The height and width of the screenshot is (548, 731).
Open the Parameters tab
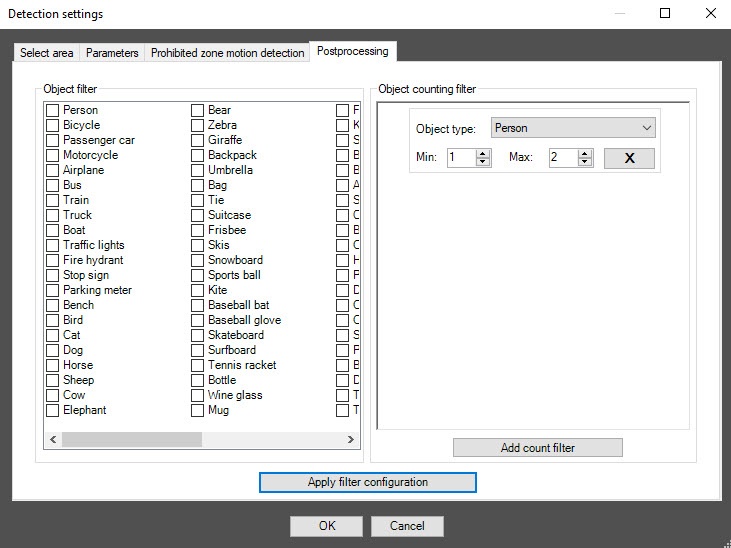112,53
